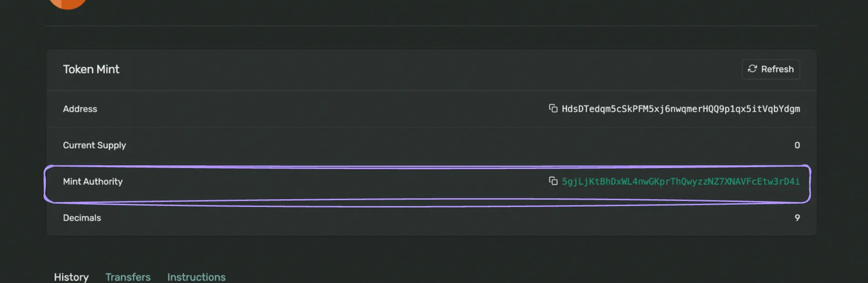Click empty middle of Current Supply row
The image size is (868, 283).
(430, 145)
